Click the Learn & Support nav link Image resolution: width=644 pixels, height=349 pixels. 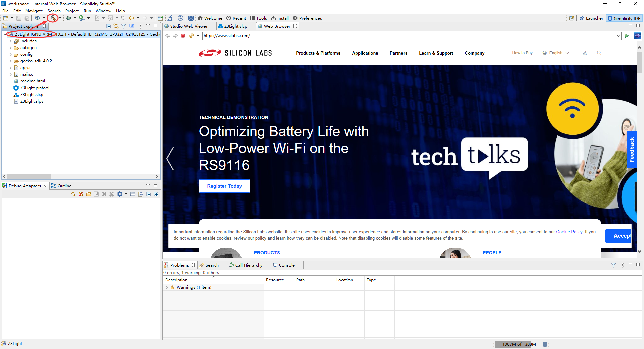(436, 53)
